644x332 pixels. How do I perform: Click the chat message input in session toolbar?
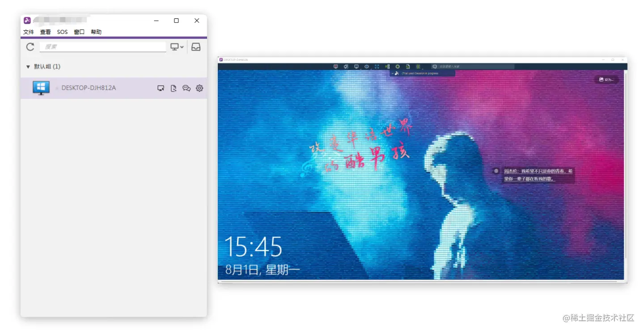[476, 67]
